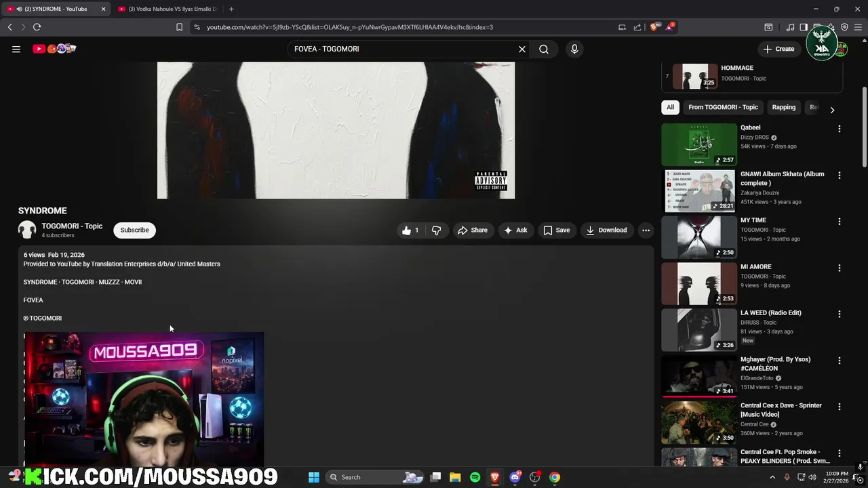Open Google Chrome from the taskbar
Image resolution: width=868 pixels, height=488 pixels.
[555, 477]
